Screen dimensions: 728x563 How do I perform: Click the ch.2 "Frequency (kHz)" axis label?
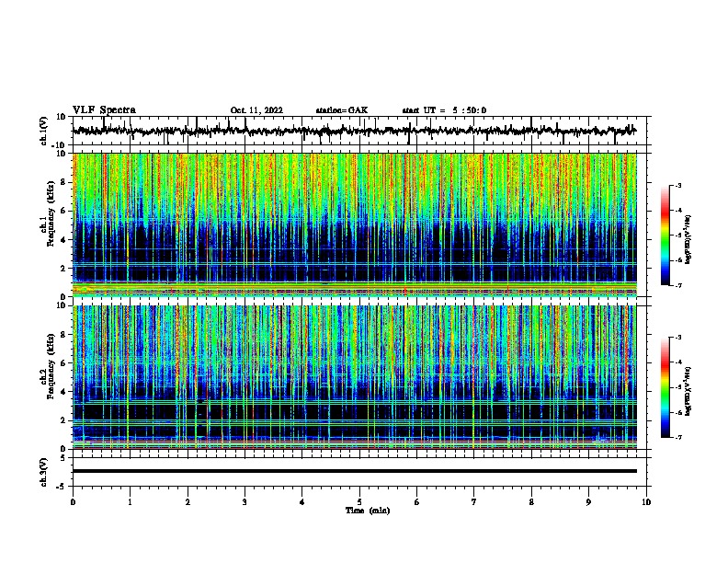point(51,365)
